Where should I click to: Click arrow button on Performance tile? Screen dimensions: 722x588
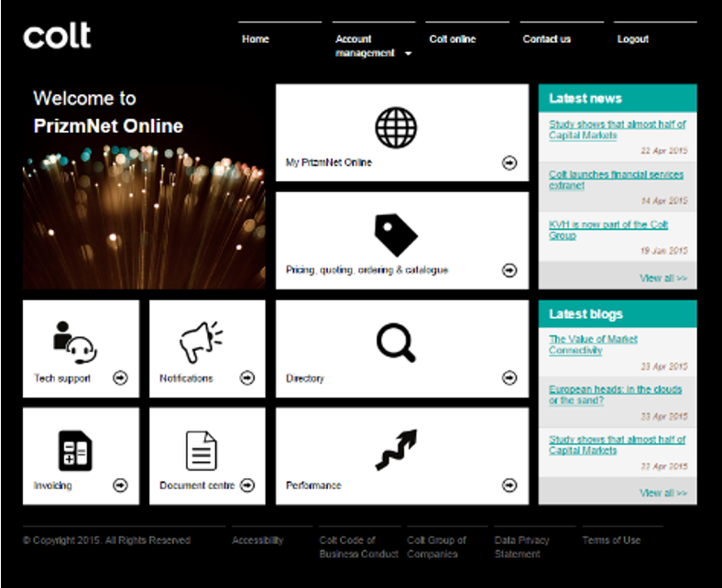tap(509, 485)
